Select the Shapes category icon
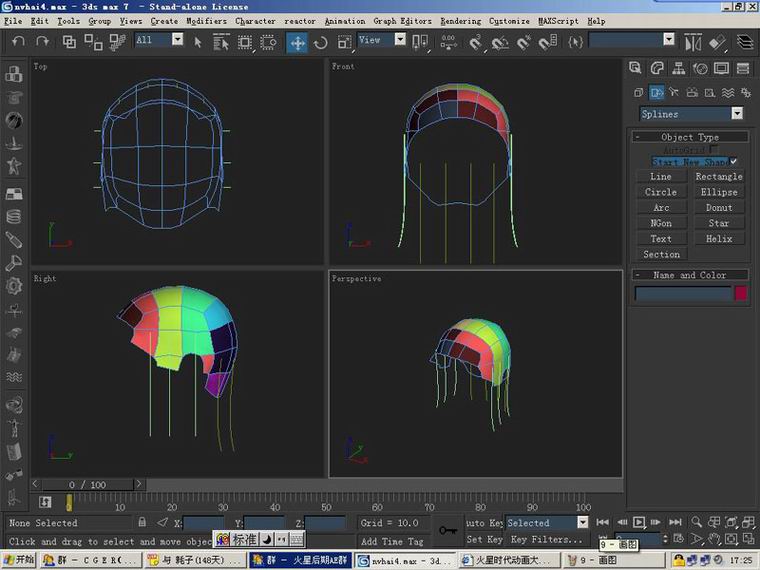 657,92
